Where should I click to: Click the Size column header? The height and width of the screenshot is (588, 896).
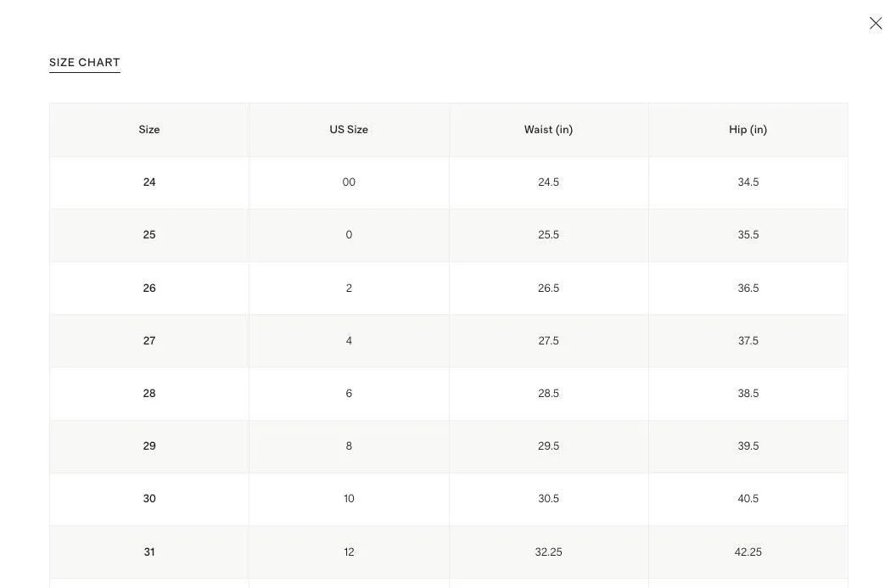click(149, 130)
